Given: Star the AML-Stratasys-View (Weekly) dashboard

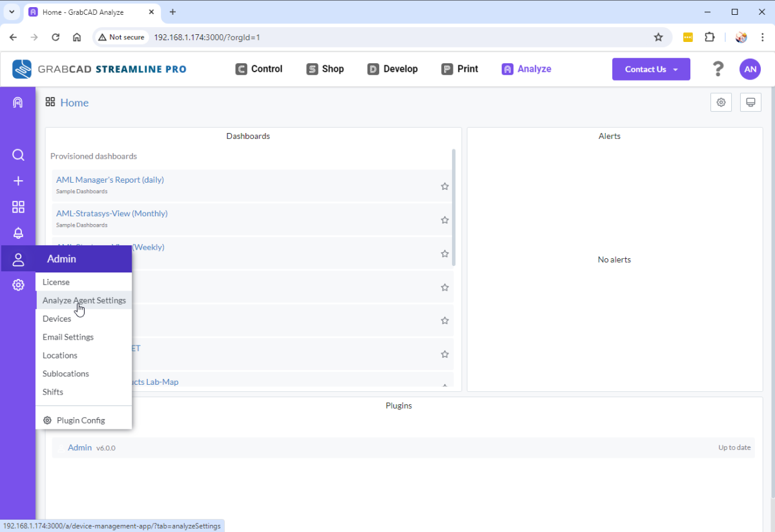Looking at the screenshot, I should click(444, 254).
